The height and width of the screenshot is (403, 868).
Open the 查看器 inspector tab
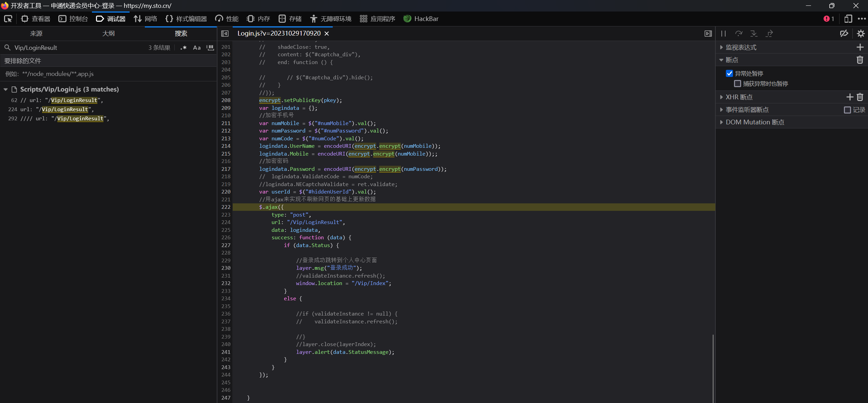coord(36,19)
